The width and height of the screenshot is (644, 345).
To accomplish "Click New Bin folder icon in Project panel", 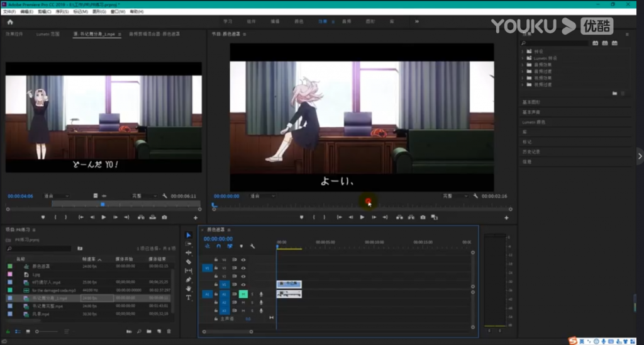I will pyautogui.click(x=148, y=331).
